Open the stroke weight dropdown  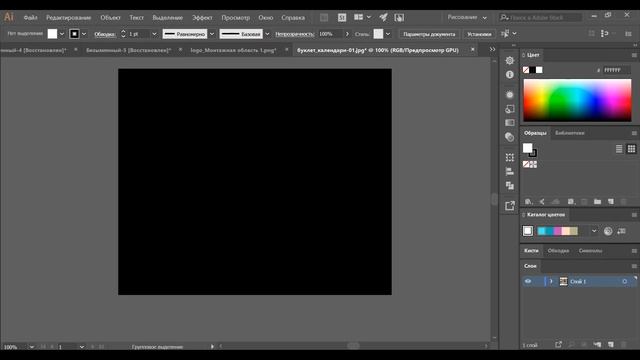pyautogui.click(x=154, y=34)
